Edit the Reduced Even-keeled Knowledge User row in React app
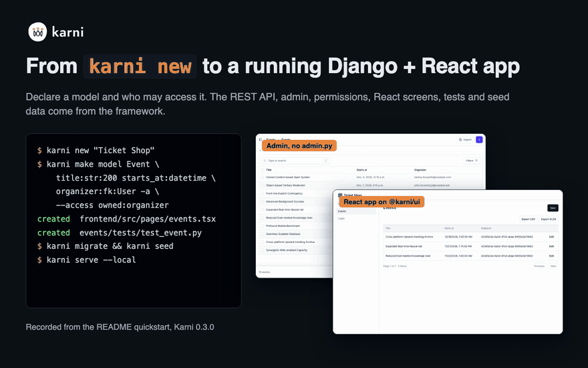This screenshot has height=368, width=588. (551, 256)
